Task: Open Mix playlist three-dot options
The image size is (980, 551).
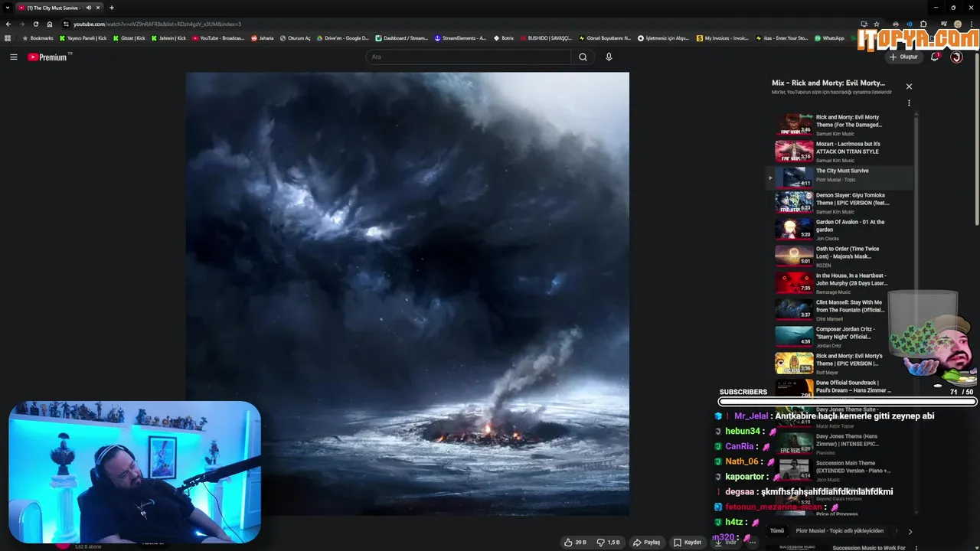Action: 909,103
